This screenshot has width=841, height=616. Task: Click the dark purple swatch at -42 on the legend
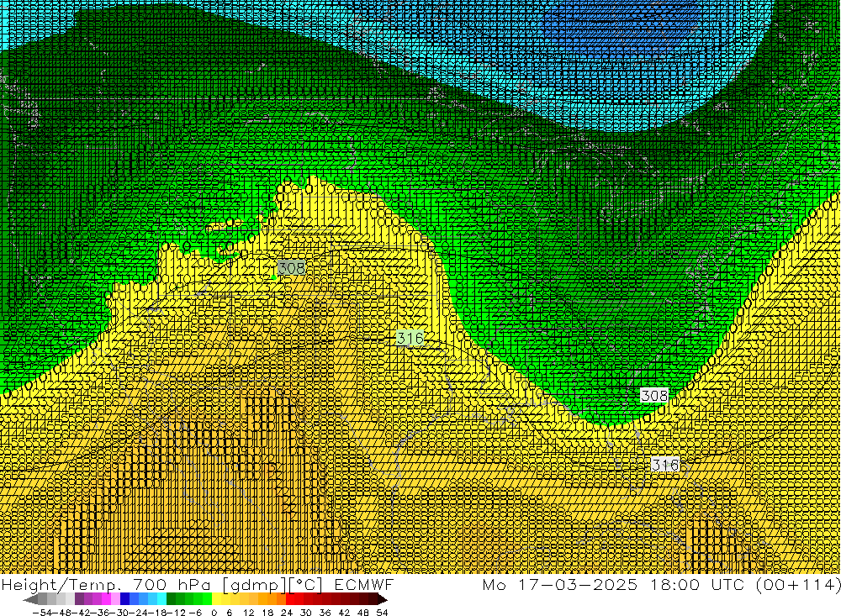(x=79, y=599)
